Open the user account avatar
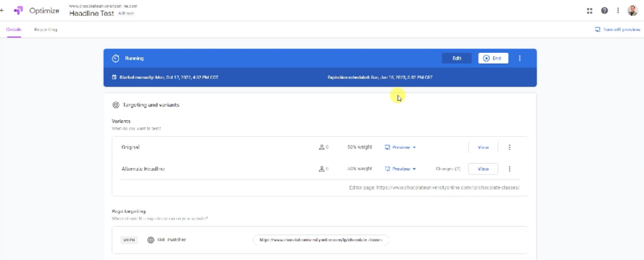Screen dimensions: 644x260 pyautogui.click(x=633, y=11)
